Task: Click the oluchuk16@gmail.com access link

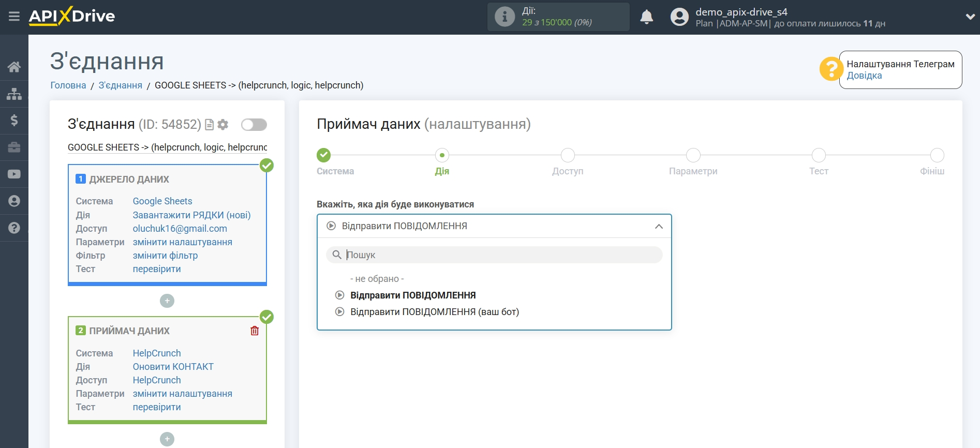Action: (x=180, y=229)
